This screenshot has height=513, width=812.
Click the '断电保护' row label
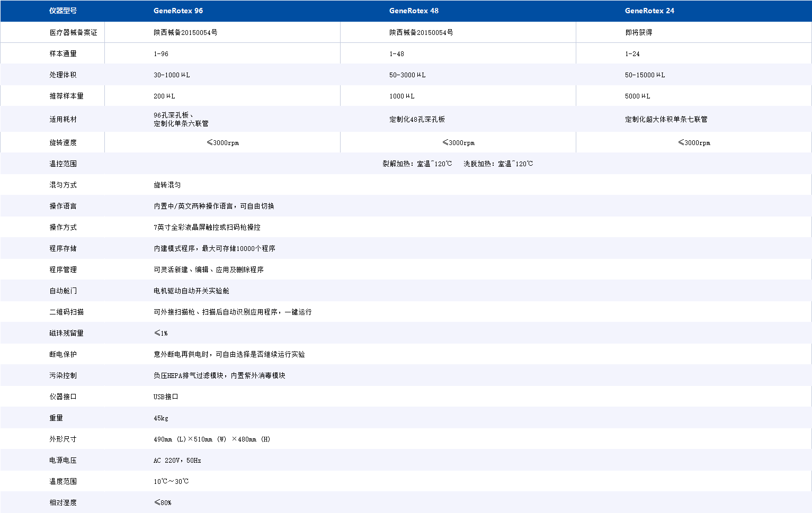63,354
